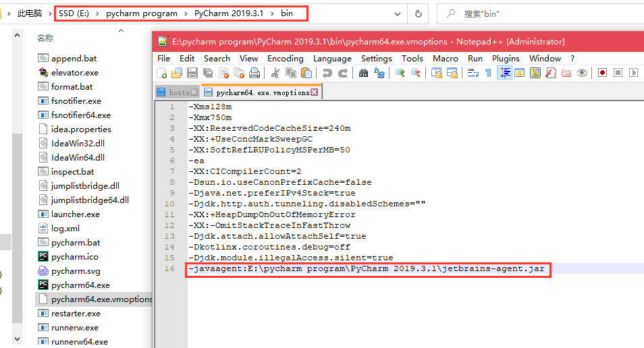The height and width of the screenshot is (348, 644).
Task: Expand the chevron after 此电脑 in the address bar
Action: pos(50,14)
